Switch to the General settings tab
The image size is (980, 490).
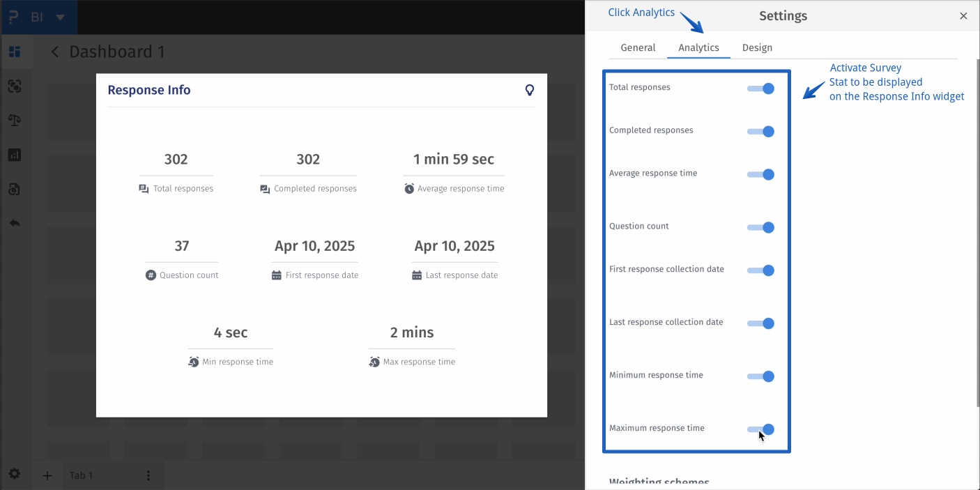click(x=638, y=47)
